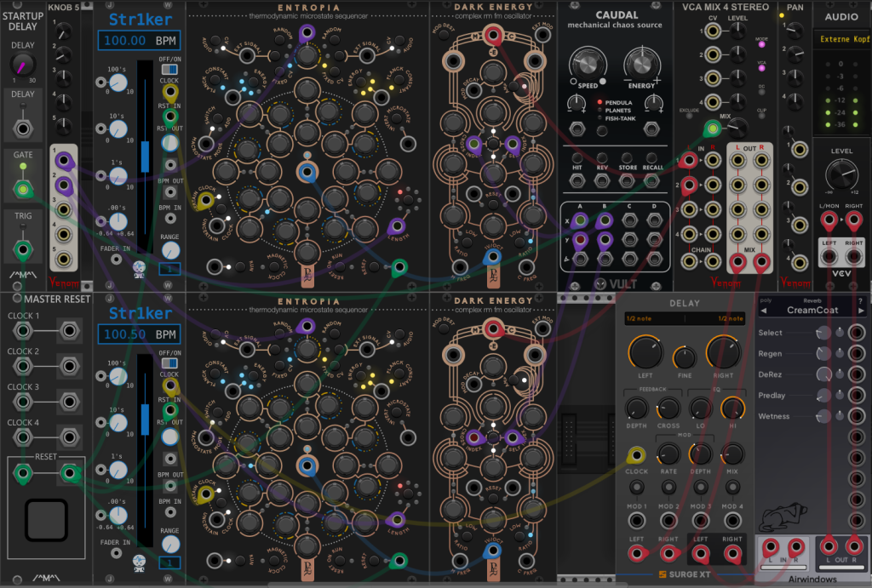Toggle the MODE button on VCA Mix 4 Stereo
The height and width of the screenshot is (588, 872).
tap(761, 44)
